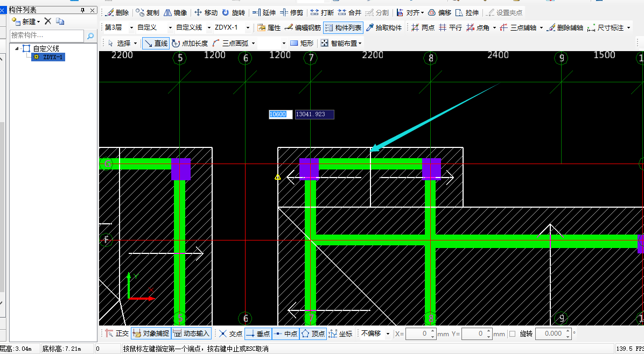Click the rotation angle 0.000 field
This screenshot has height=354, width=644.
(553, 334)
